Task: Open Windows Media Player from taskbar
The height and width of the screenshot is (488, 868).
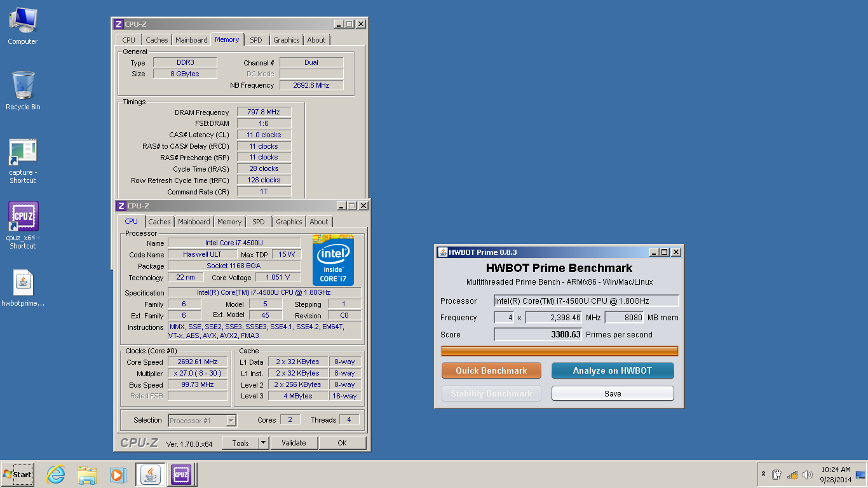Action: [x=118, y=474]
